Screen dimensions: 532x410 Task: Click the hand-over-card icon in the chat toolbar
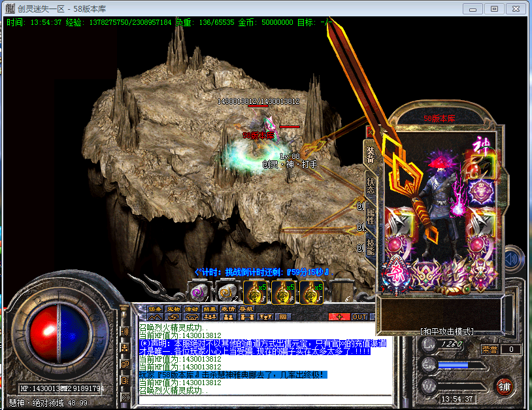tap(173, 317)
